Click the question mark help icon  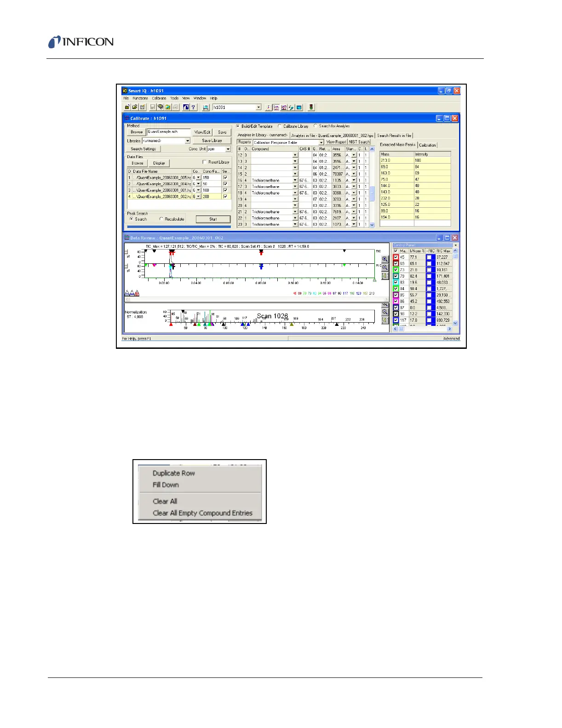(x=194, y=107)
